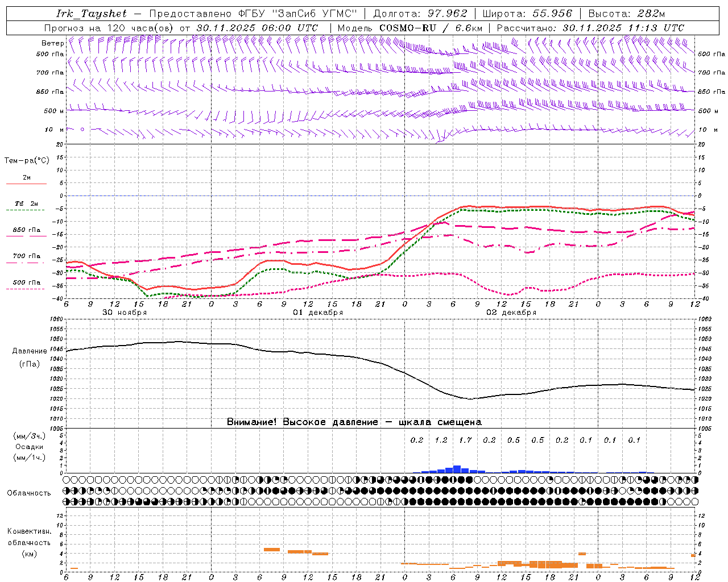Click the (км) unit label of convective panel

29,554
